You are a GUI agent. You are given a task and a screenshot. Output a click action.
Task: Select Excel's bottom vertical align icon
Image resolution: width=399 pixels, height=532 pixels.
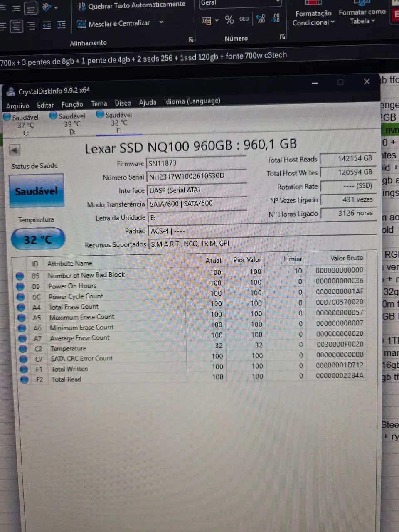[x=30, y=8]
